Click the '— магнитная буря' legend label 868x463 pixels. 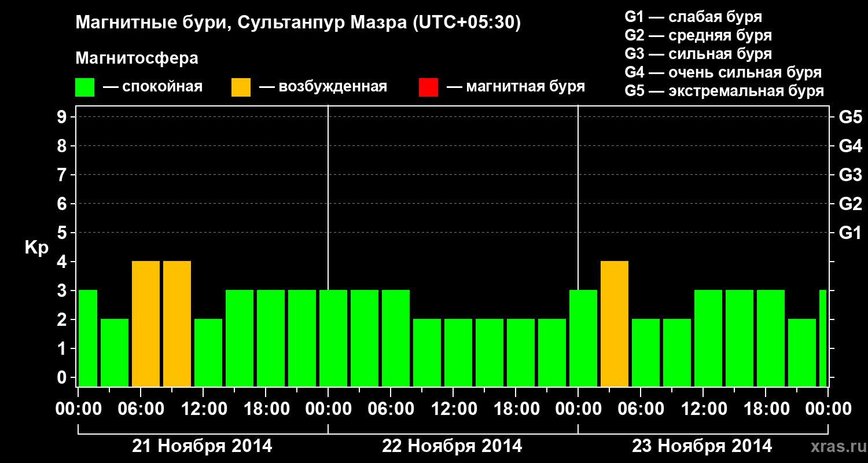click(516, 87)
